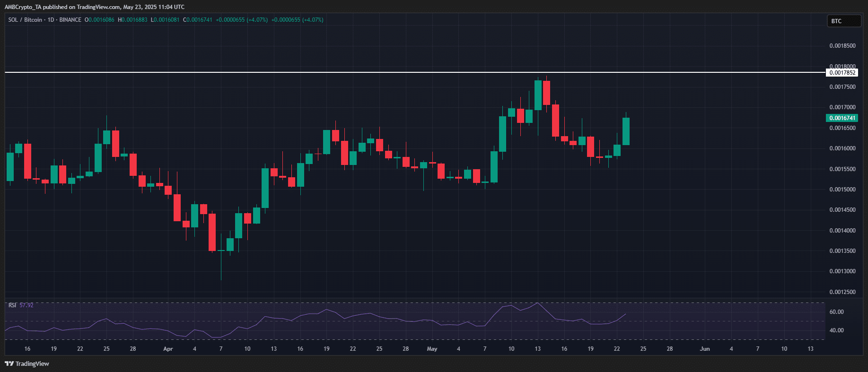Click the RSI indicator label

(x=12, y=305)
